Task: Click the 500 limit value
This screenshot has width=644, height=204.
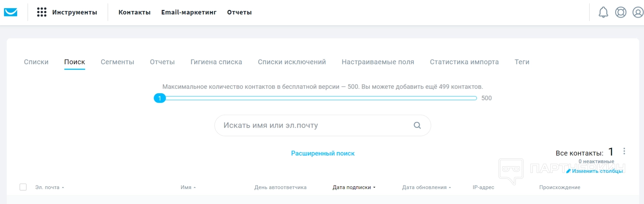Action: click(486, 98)
